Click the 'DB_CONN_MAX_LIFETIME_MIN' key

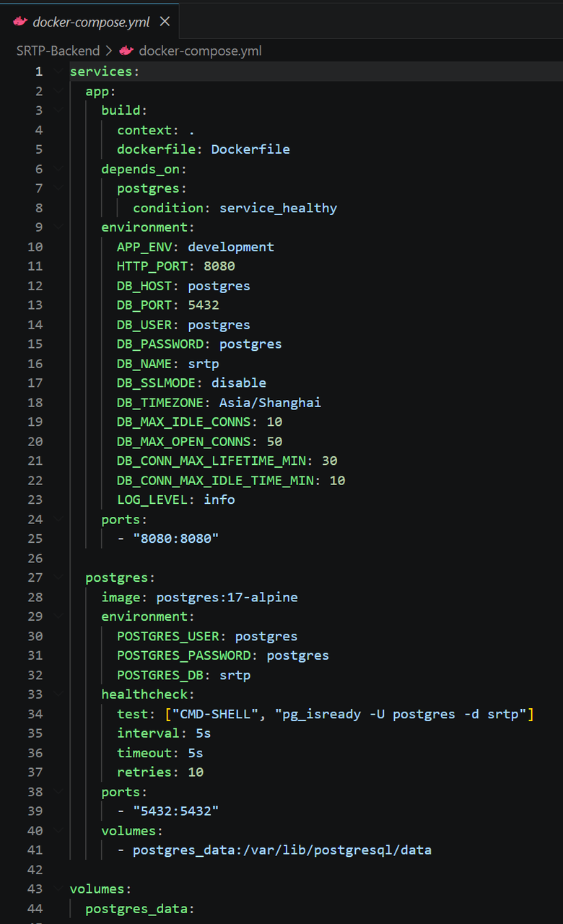[211, 461]
